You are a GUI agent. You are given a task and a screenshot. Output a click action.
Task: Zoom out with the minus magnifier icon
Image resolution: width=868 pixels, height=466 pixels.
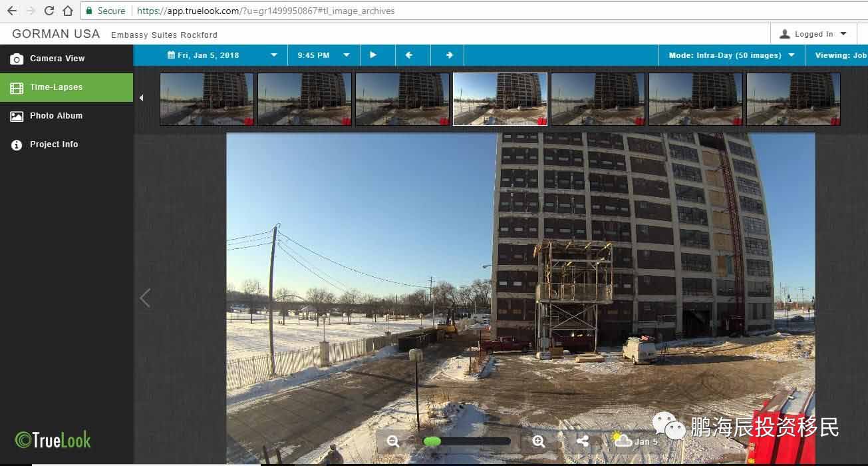(x=393, y=441)
